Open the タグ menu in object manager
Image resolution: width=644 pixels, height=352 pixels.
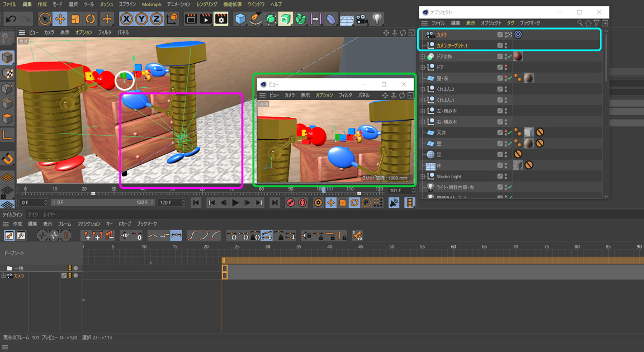tap(510, 23)
